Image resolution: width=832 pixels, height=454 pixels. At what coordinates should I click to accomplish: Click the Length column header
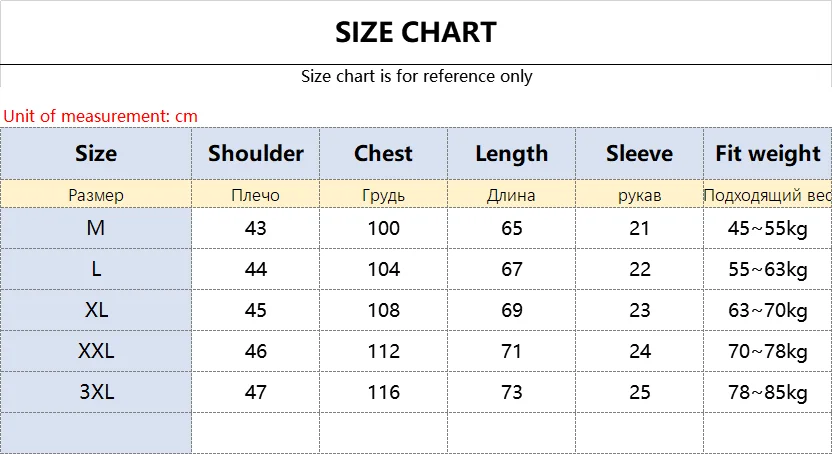511,154
